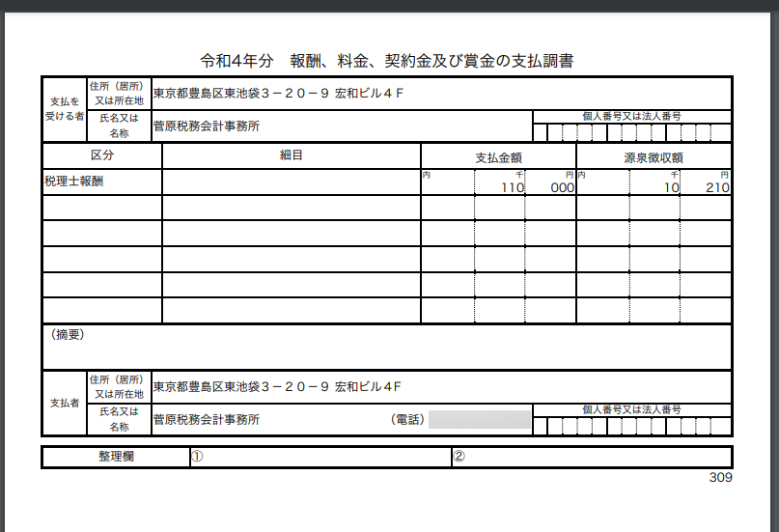Select the 税理士報酬 cell
Image resolution: width=779 pixels, height=532 pixels.
click(x=73, y=182)
